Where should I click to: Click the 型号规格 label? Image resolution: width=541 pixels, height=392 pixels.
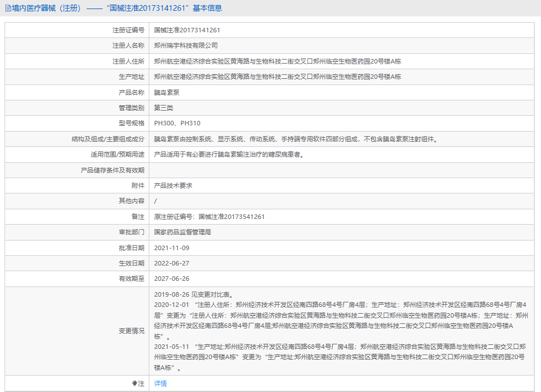point(132,123)
